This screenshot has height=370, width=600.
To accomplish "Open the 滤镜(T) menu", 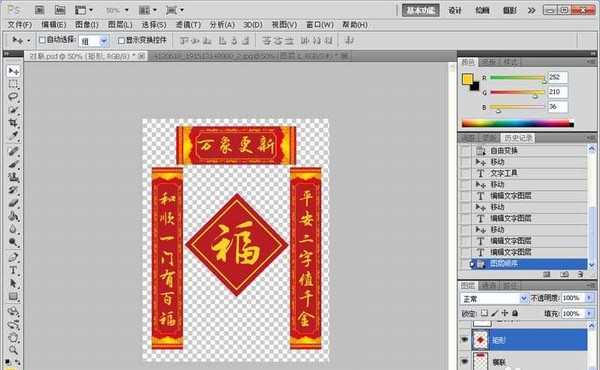I will 188,25.
